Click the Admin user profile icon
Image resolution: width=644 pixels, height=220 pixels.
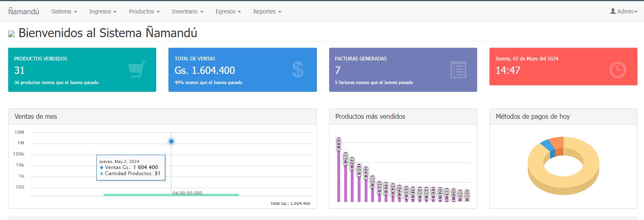click(x=613, y=11)
